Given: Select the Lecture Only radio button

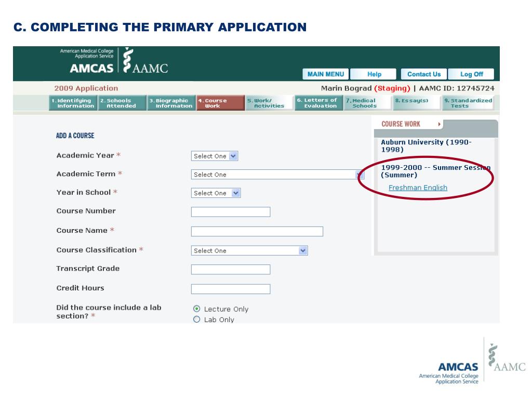Looking at the screenshot, I should pyautogui.click(x=196, y=309).
